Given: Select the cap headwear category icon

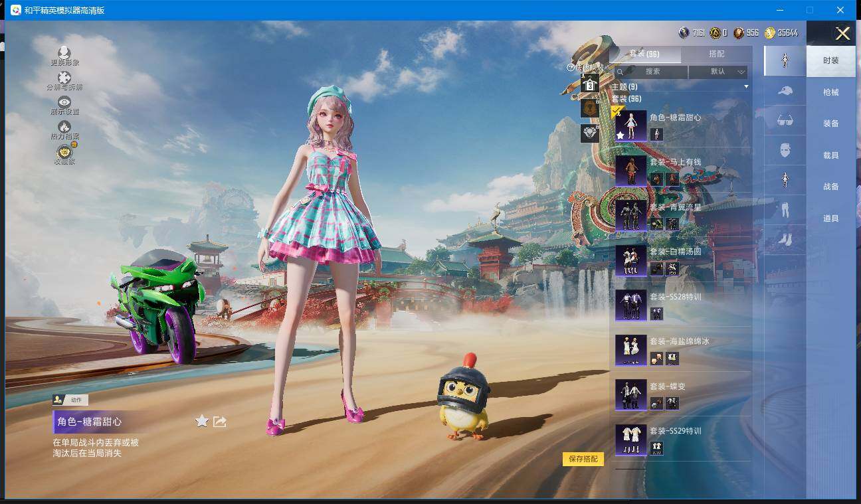Looking at the screenshot, I should [x=785, y=91].
